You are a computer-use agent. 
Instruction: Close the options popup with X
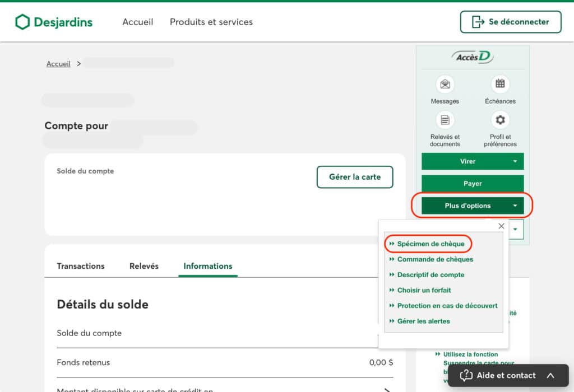point(501,226)
